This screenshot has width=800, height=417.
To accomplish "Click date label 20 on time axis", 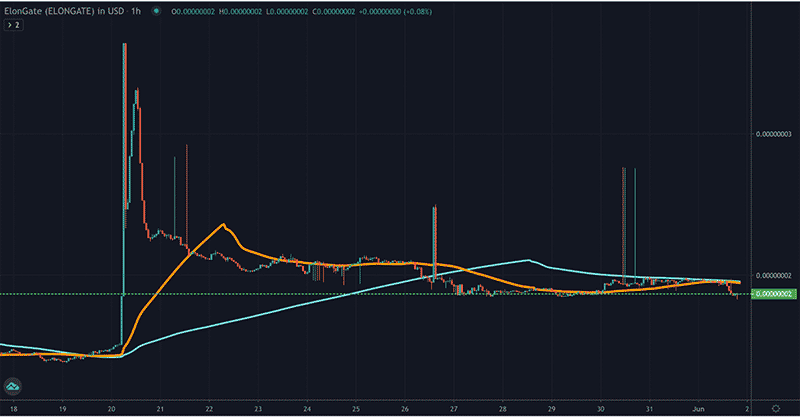I will click(112, 409).
